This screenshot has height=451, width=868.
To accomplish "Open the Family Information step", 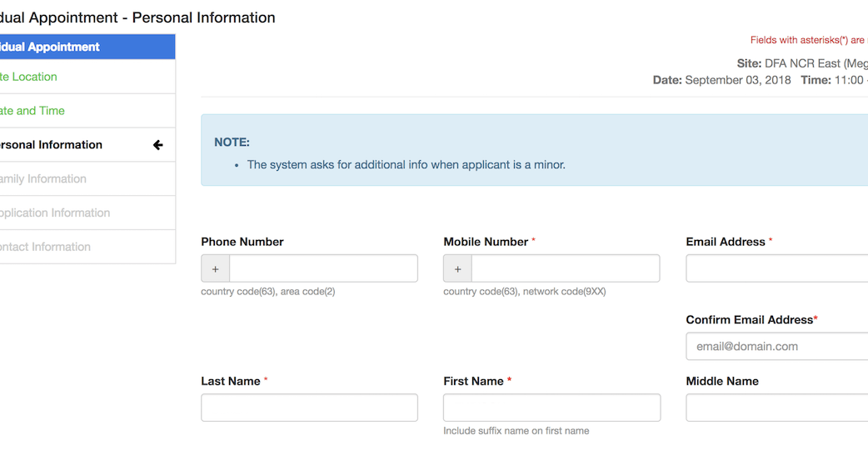I will [44, 179].
